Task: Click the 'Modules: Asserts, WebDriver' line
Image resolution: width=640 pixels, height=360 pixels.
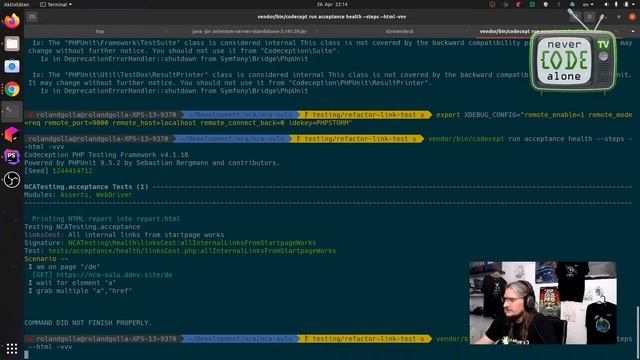Action: tap(78, 195)
